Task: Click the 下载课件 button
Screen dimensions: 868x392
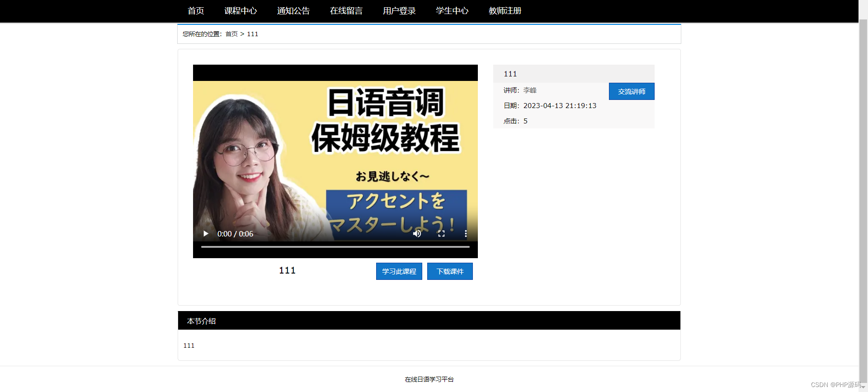Action: pyautogui.click(x=450, y=271)
